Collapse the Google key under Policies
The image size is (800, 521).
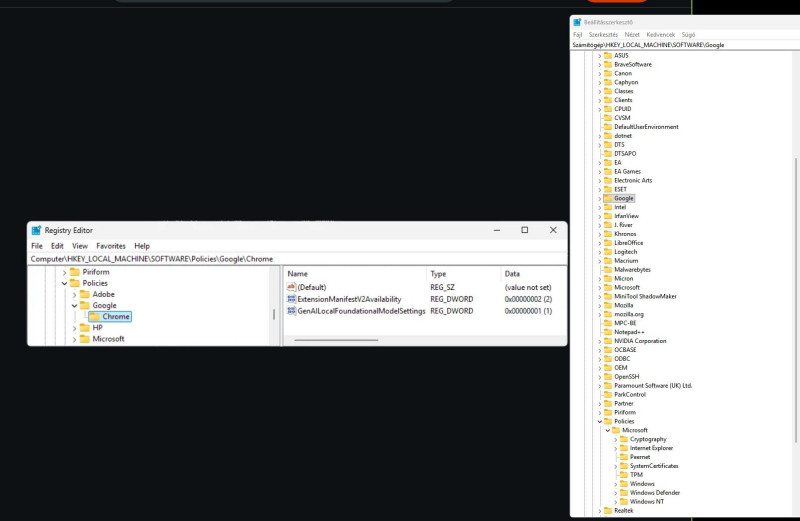coord(74,306)
